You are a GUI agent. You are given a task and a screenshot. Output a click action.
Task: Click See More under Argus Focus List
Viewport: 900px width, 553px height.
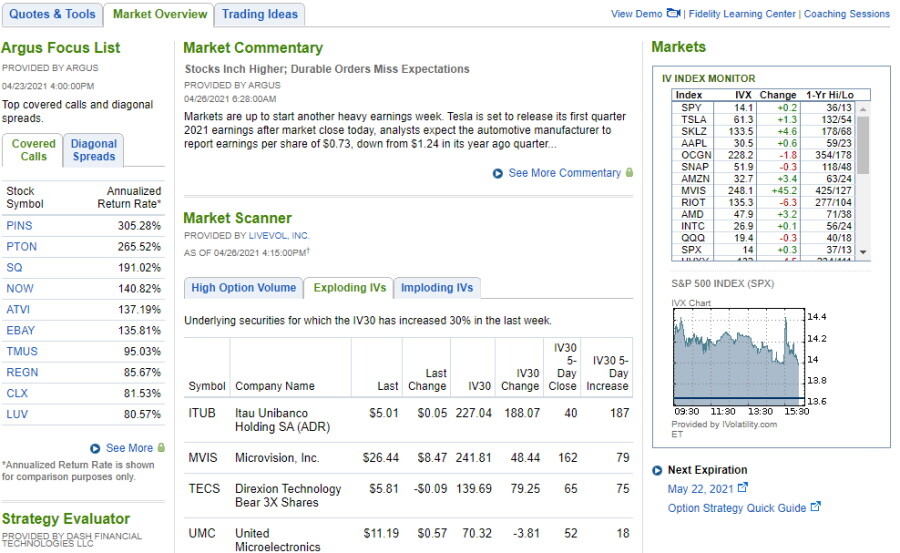click(129, 448)
